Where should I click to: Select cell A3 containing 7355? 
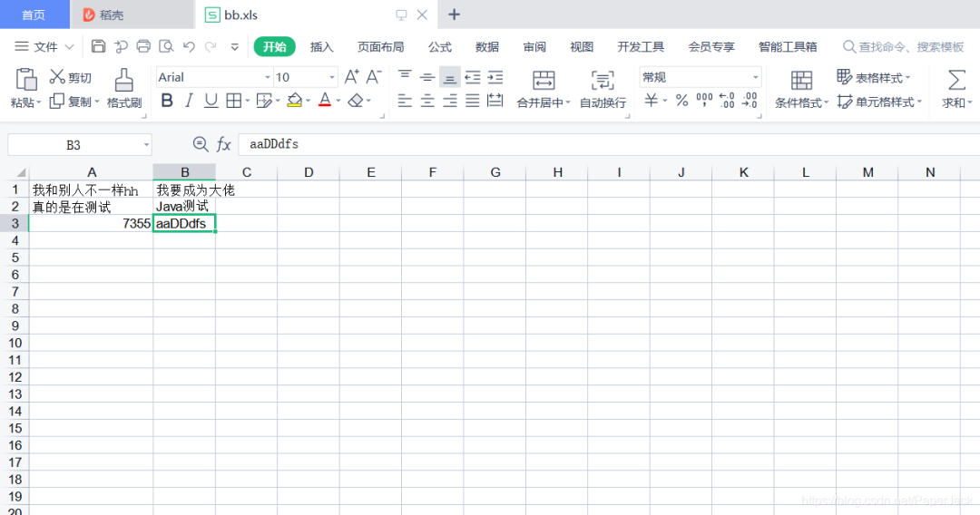coord(92,223)
